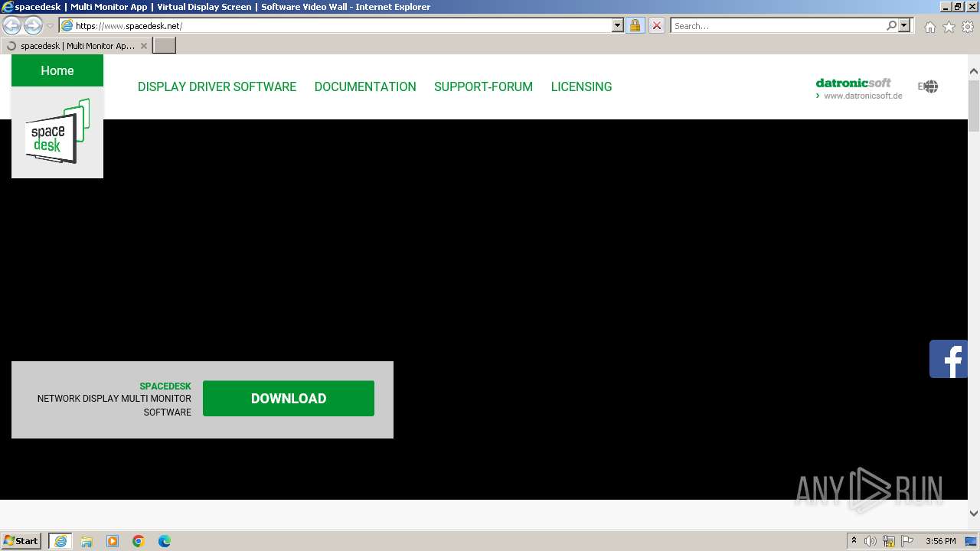Click Show Desktop button at taskbar end

tap(971, 541)
